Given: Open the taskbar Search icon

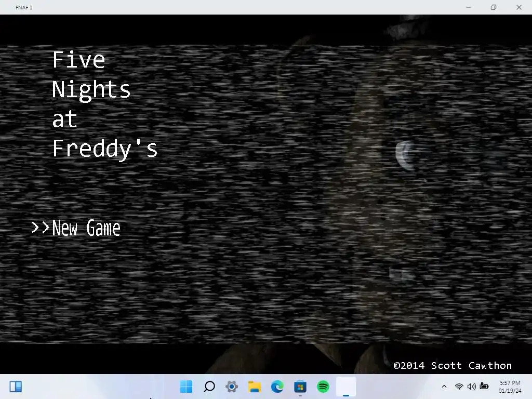Looking at the screenshot, I should click(209, 387).
